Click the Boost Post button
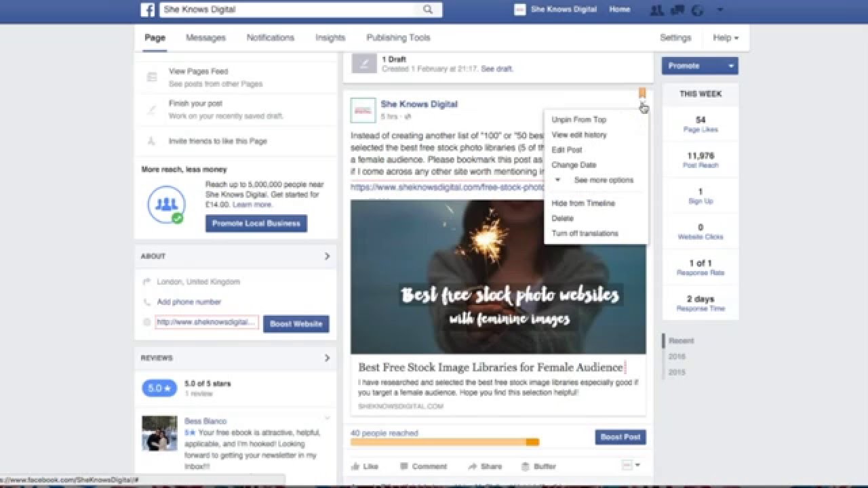 pos(620,437)
